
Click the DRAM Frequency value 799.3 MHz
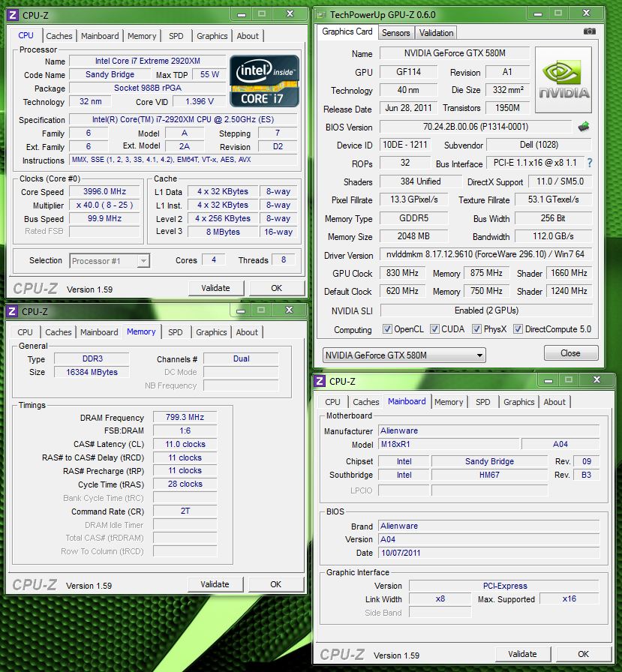point(185,417)
